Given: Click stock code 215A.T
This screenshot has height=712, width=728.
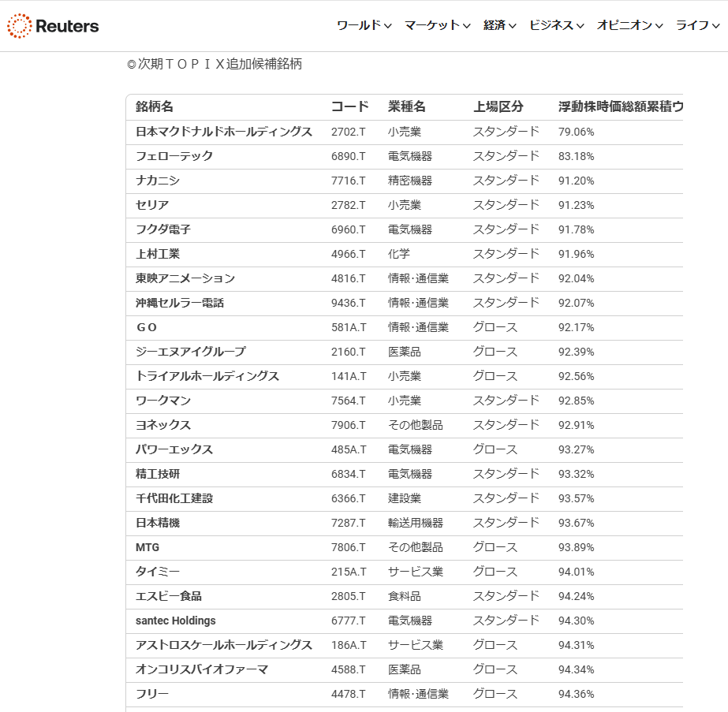Looking at the screenshot, I should tap(349, 572).
